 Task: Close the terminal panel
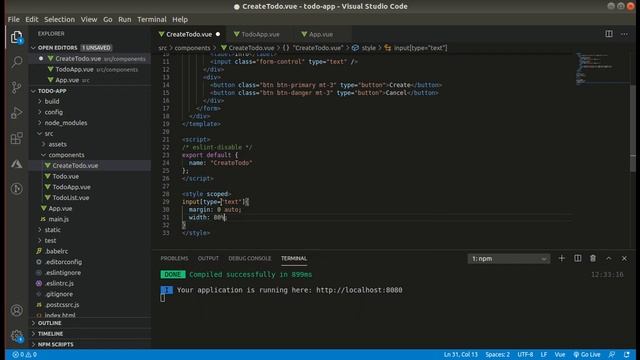(x=624, y=258)
